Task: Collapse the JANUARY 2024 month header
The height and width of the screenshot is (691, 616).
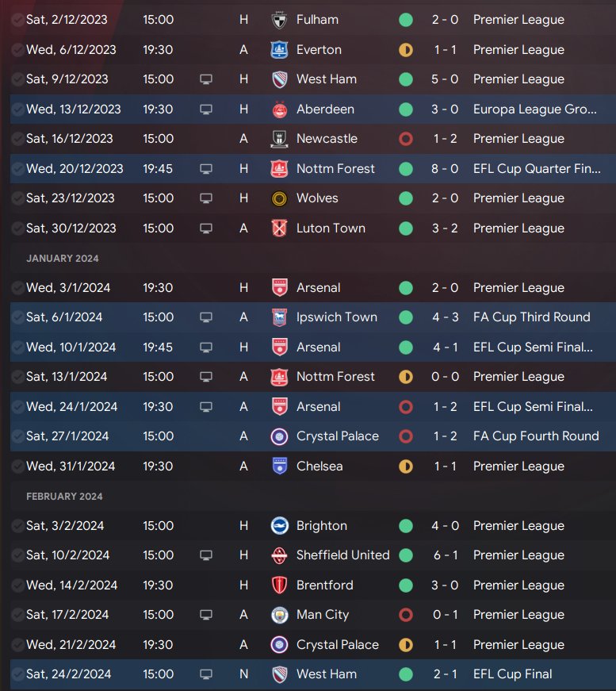Action: [x=63, y=259]
